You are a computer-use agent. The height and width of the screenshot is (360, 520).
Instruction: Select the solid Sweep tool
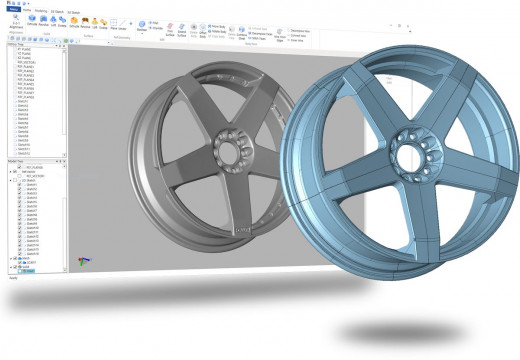(62, 22)
